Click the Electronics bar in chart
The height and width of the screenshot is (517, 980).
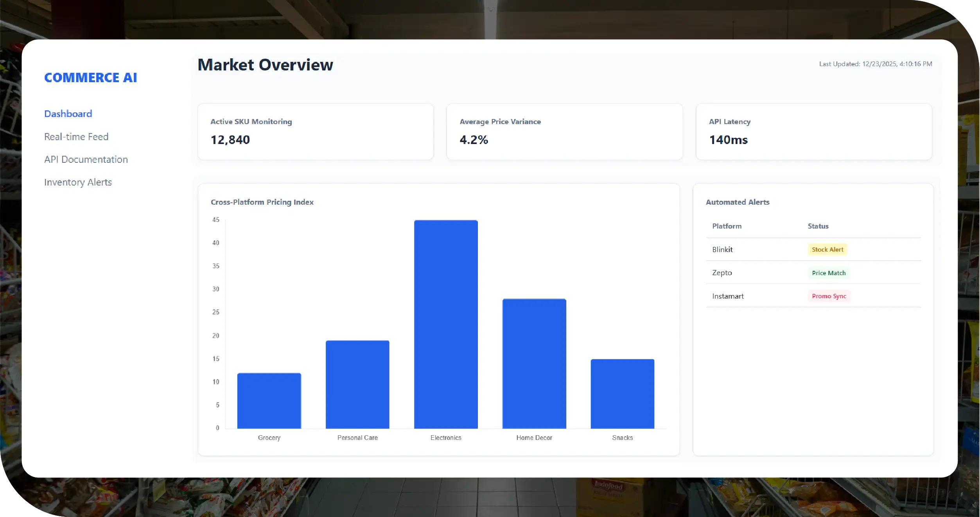(x=446, y=324)
